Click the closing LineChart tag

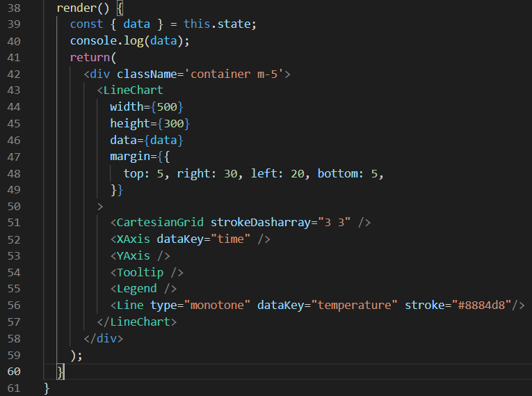tap(137, 322)
